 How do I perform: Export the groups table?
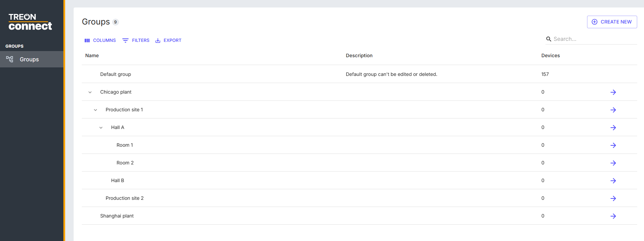pos(168,41)
